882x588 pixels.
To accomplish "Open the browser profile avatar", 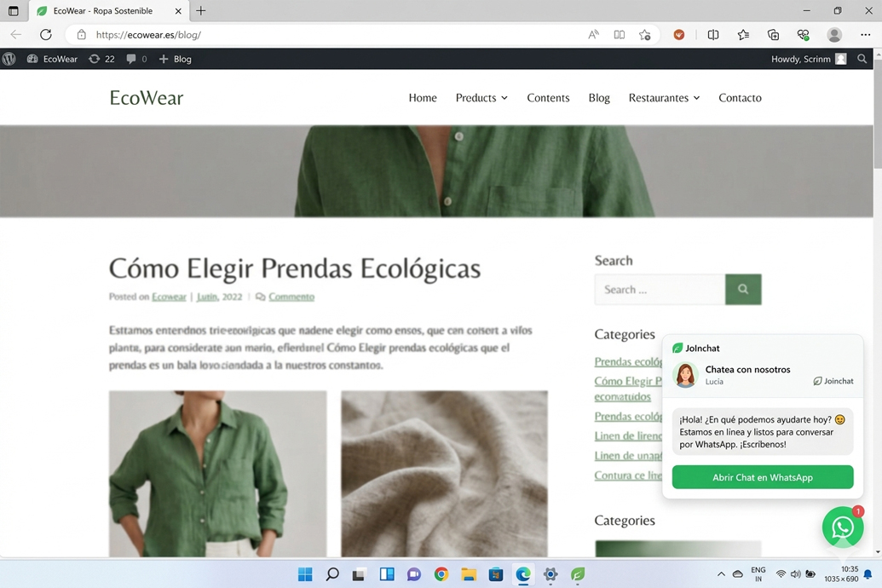I will pyautogui.click(x=834, y=35).
